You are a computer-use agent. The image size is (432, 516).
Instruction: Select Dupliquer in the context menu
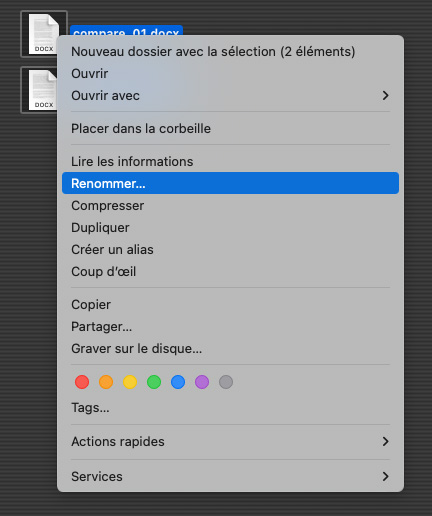(230, 228)
